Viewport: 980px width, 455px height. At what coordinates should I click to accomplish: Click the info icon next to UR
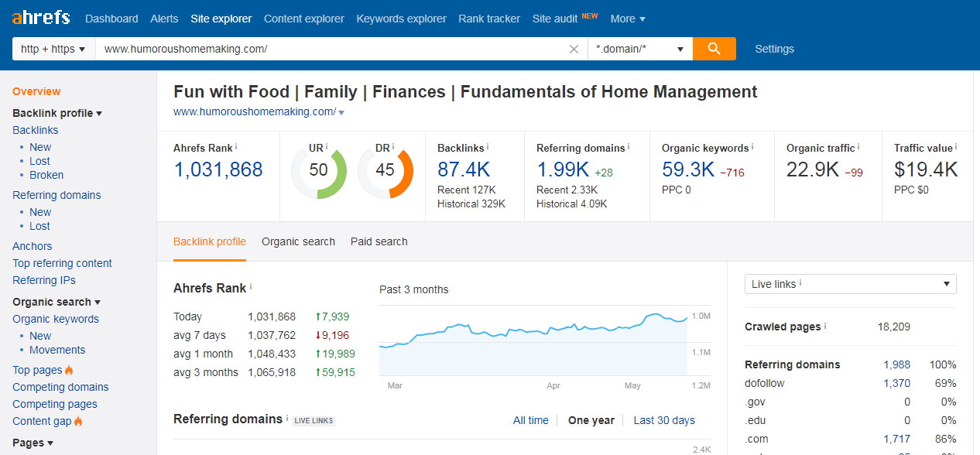[x=327, y=147]
